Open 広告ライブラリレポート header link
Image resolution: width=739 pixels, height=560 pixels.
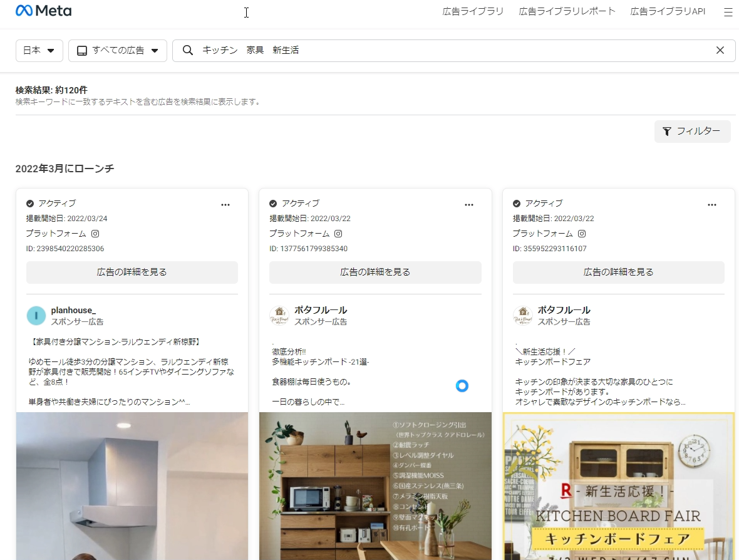coord(567,11)
